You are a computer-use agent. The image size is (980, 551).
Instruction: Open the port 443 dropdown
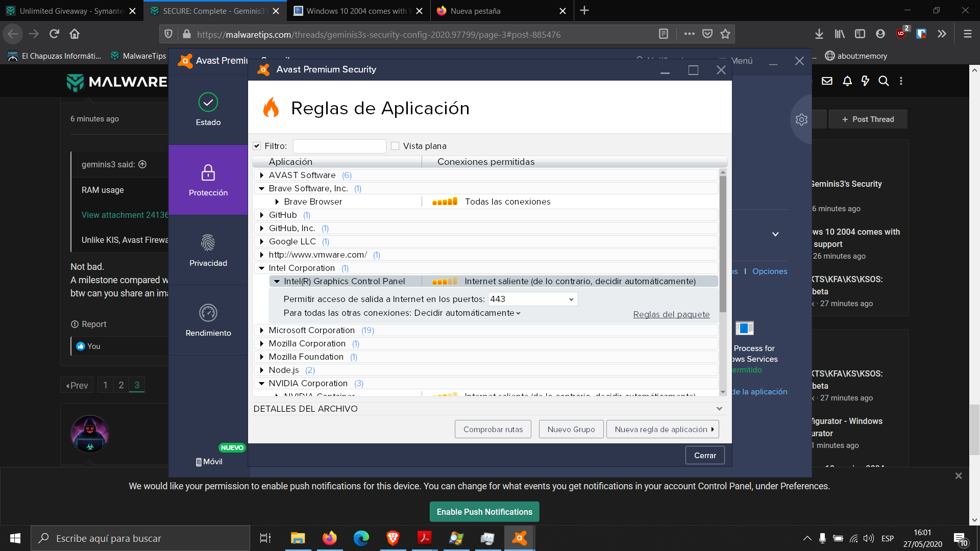pos(571,299)
